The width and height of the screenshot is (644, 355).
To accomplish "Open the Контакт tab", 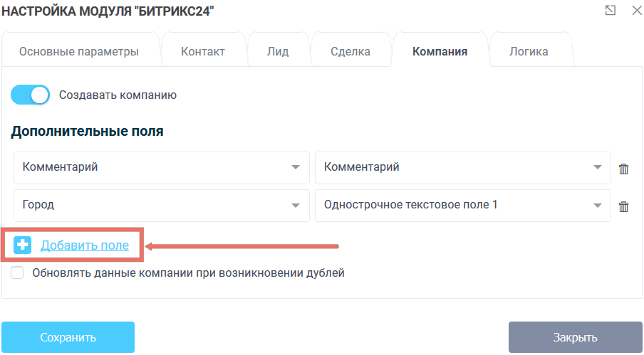I will (203, 51).
